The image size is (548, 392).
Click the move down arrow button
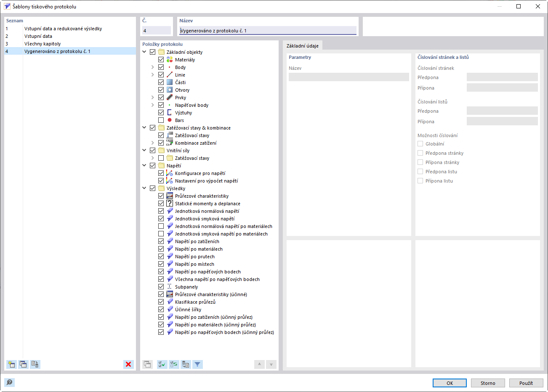point(271,364)
